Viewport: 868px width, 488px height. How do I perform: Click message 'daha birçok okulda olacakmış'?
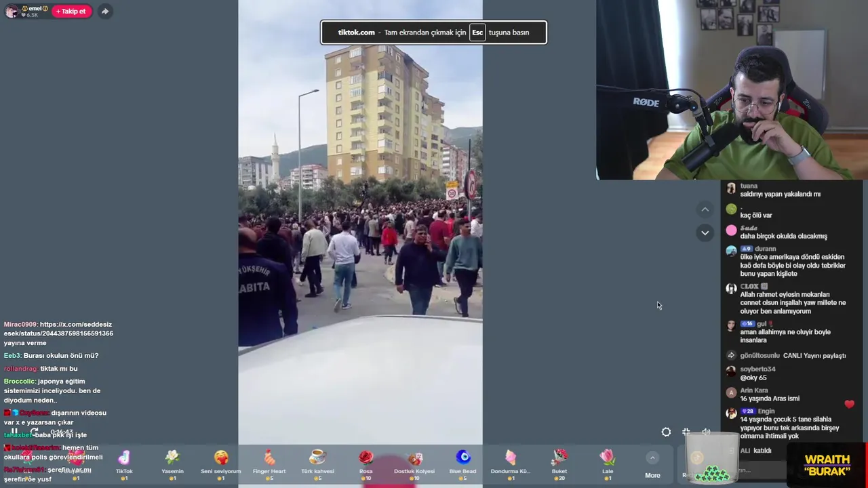(x=783, y=237)
